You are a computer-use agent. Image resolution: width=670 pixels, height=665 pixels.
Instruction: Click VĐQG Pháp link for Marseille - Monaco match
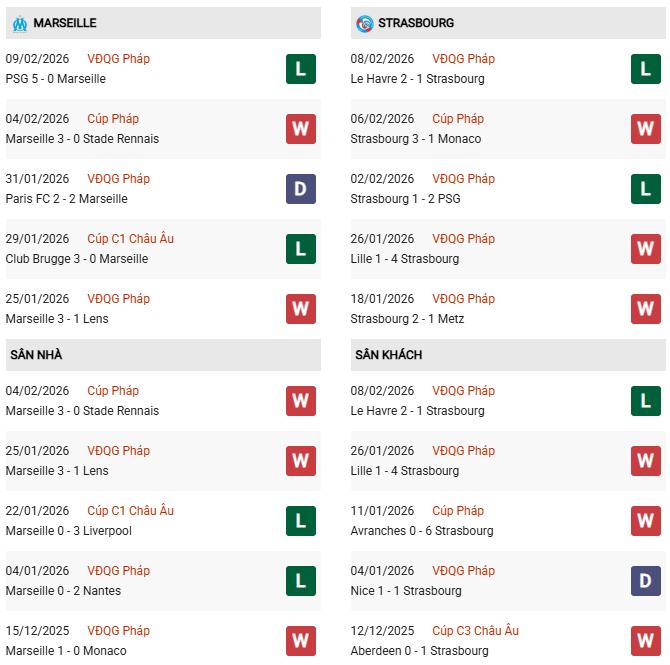pos(118,631)
